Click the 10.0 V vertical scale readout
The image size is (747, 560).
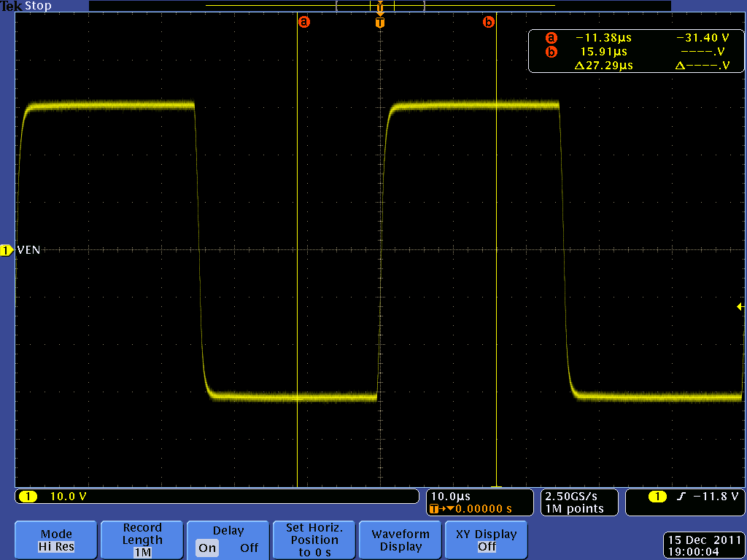coord(68,497)
